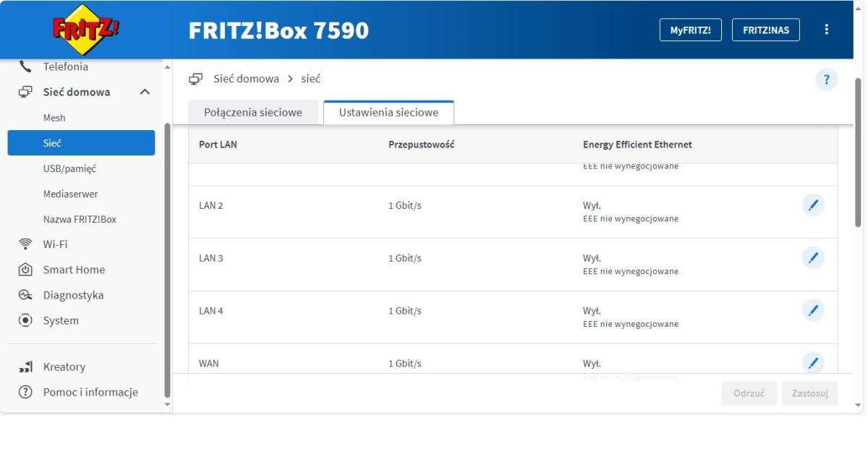
Task: Click Wył. status in WAN row
Action: (x=592, y=364)
